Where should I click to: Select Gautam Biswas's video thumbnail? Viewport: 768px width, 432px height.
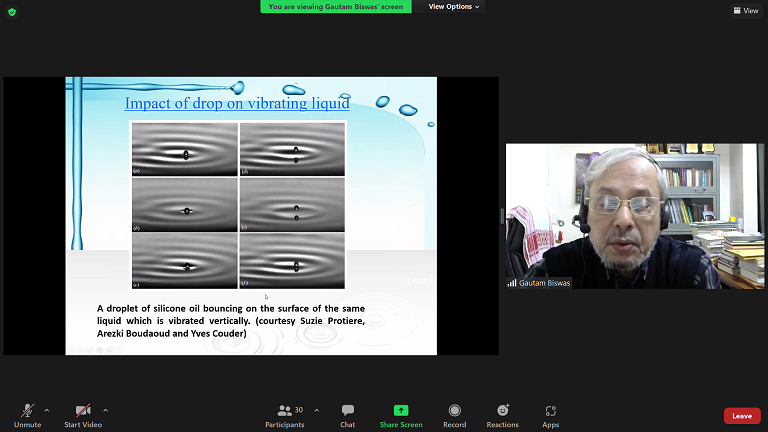pyautogui.click(x=636, y=215)
